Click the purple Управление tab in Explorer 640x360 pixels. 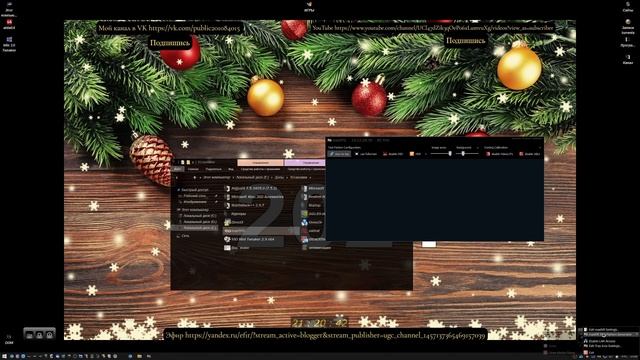[305, 163]
